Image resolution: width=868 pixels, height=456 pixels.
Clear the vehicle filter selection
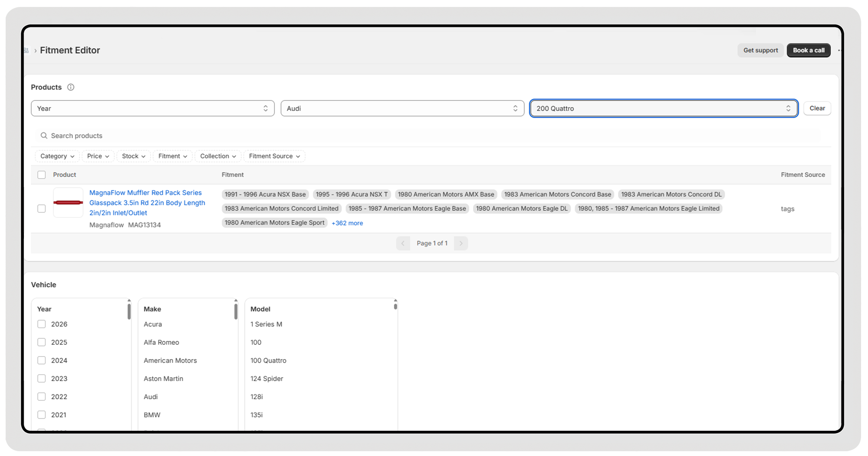pos(817,109)
